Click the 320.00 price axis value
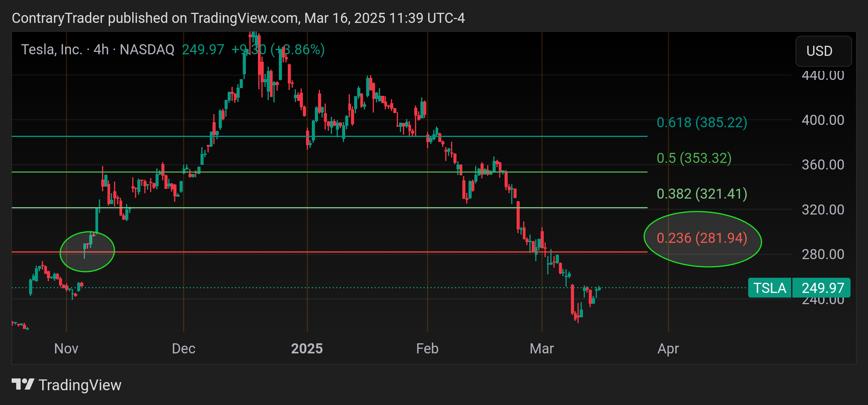The width and height of the screenshot is (868, 405). point(823,209)
